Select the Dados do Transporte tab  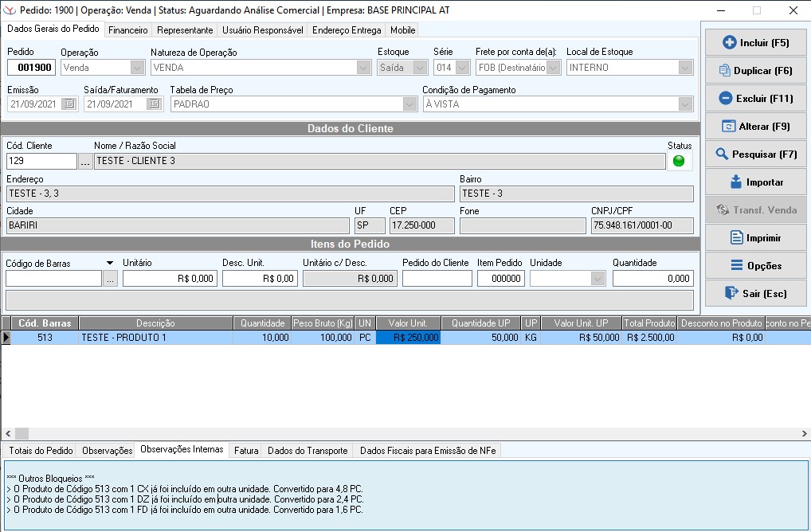coord(308,451)
